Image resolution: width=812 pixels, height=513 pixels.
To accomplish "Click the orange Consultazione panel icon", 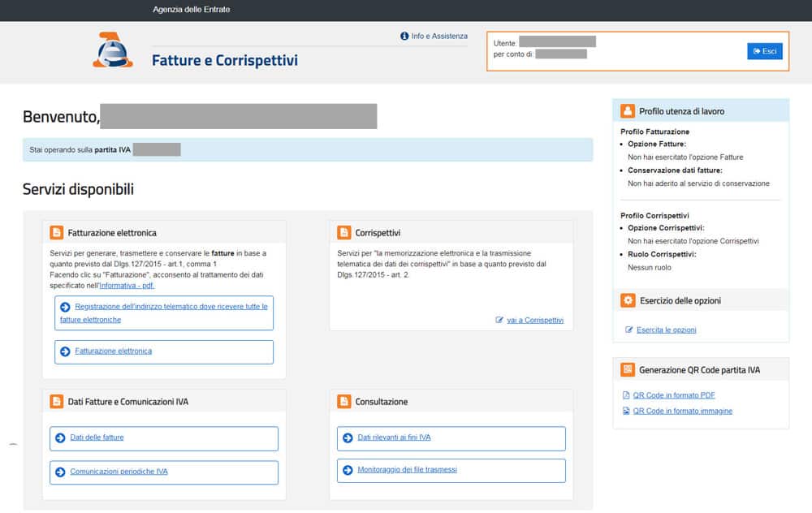I will (343, 402).
